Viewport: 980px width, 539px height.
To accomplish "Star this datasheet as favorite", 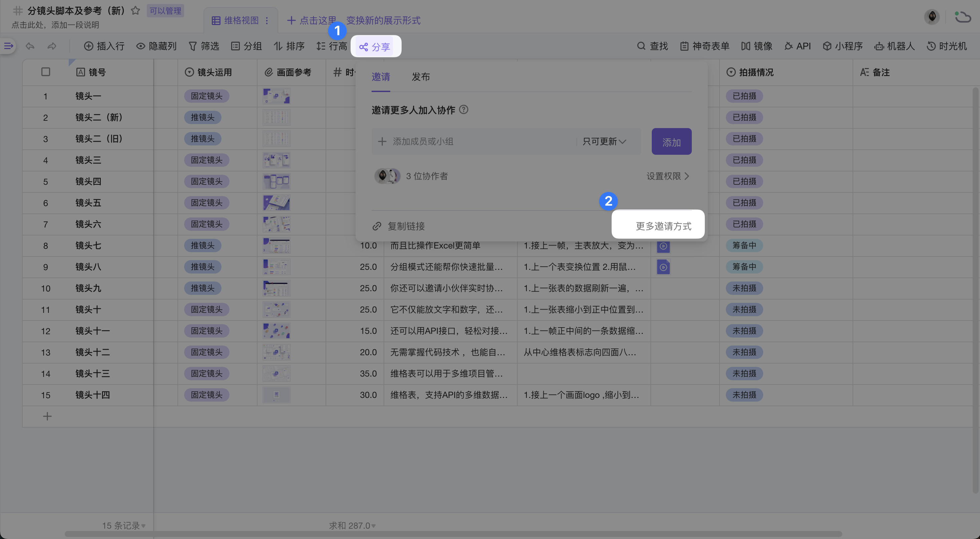I will 135,10.
